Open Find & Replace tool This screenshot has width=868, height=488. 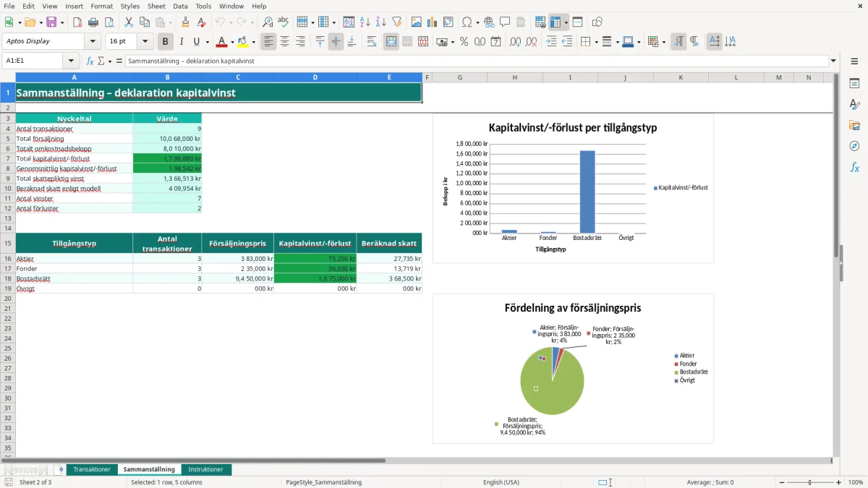pyautogui.click(x=268, y=22)
